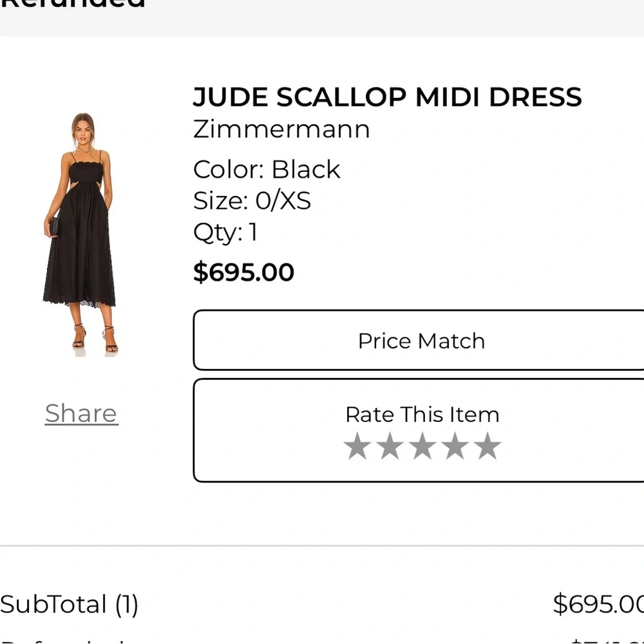Click the Qty: 1 line
This screenshot has width=644, height=644.
coord(225,232)
